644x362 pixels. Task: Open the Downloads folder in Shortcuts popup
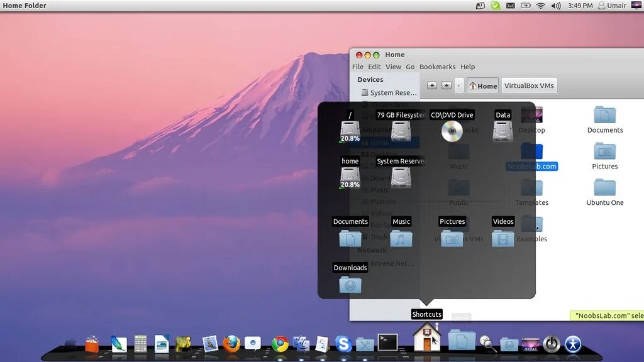click(x=350, y=285)
